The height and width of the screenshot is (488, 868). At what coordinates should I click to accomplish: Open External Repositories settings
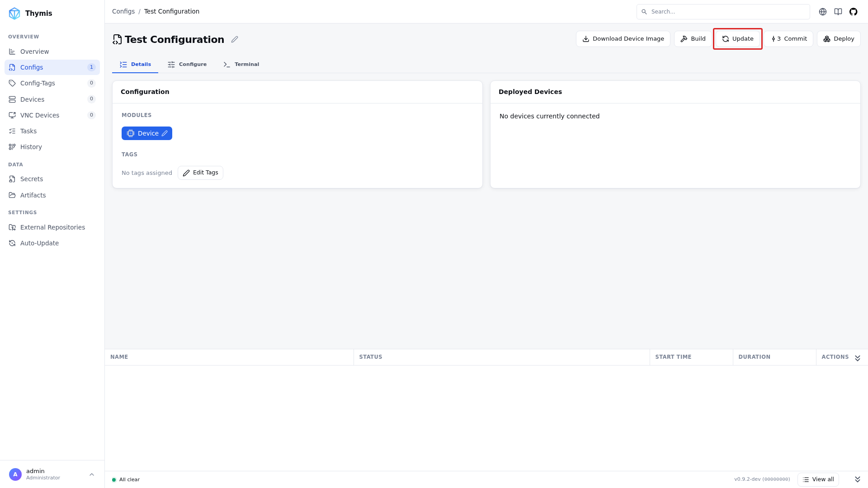52,227
